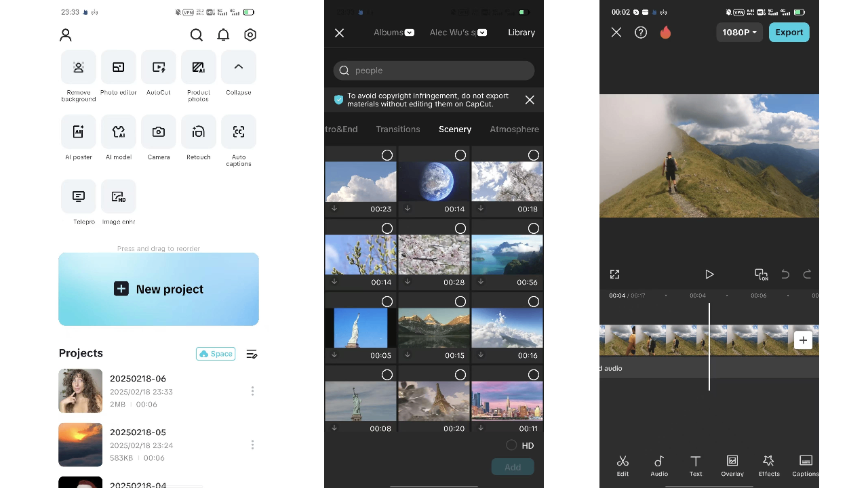Select the 00:05 Statue of Liberty circle

pos(387,302)
